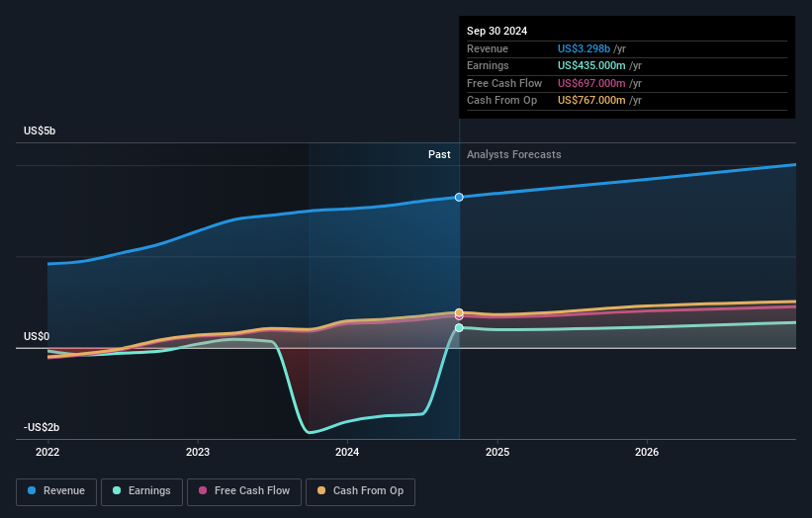This screenshot has height=518, width=812.
Task: Click the Revenue data point on Sep 30 2024
Action: pos(459,197)
